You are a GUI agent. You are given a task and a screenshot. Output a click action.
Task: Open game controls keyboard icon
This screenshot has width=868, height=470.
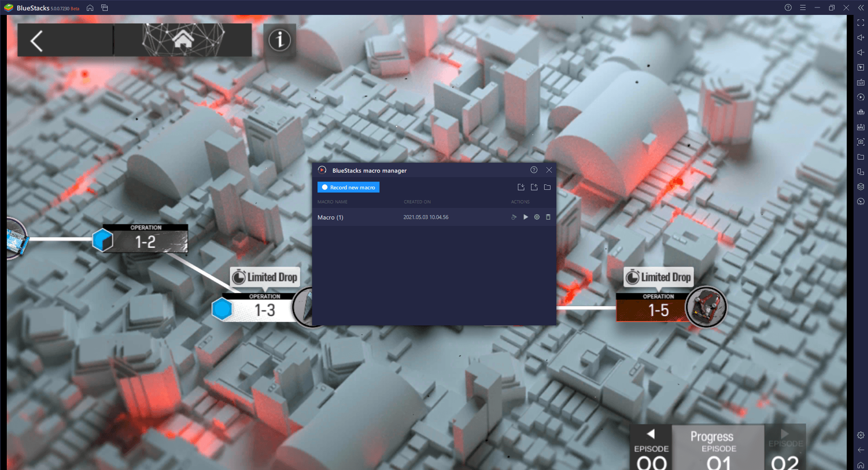tap(860, 82)
